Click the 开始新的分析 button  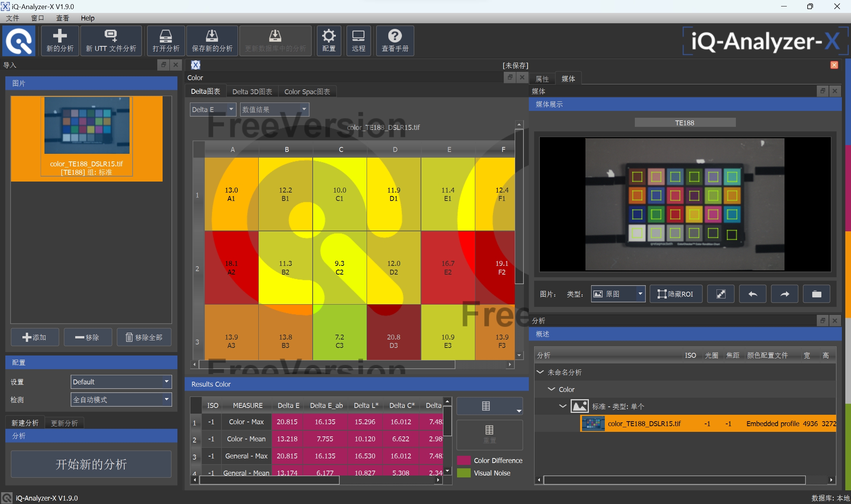(91, 464)
